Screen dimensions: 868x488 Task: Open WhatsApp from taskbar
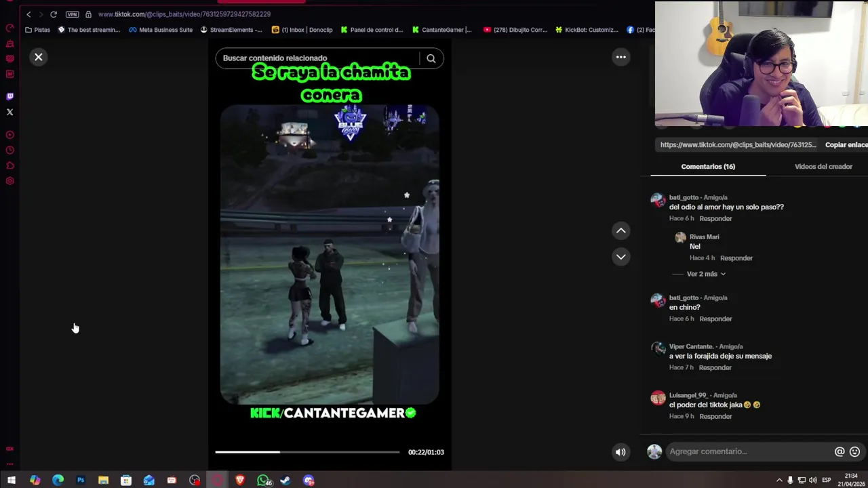263,481
